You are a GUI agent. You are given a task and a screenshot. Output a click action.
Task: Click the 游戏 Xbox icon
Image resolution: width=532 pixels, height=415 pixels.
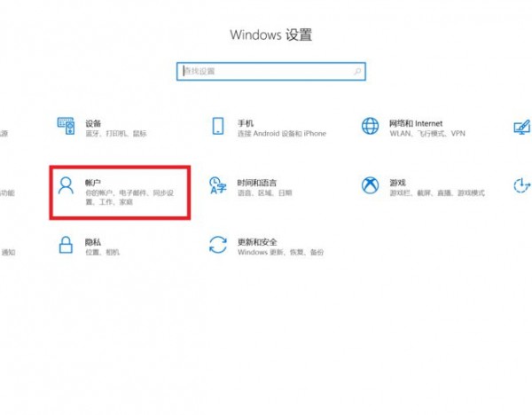click(370, 185)
